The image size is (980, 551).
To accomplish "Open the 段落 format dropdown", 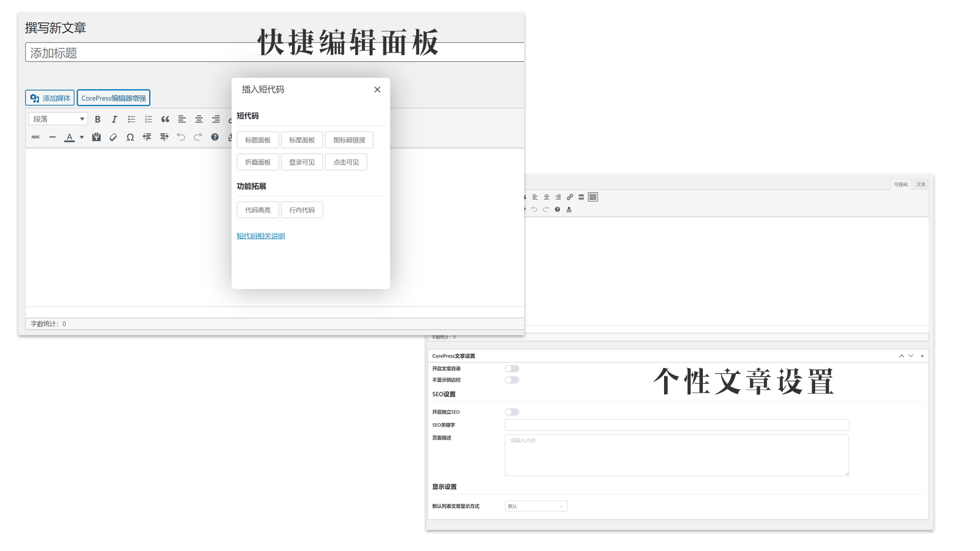I will 58,119.
